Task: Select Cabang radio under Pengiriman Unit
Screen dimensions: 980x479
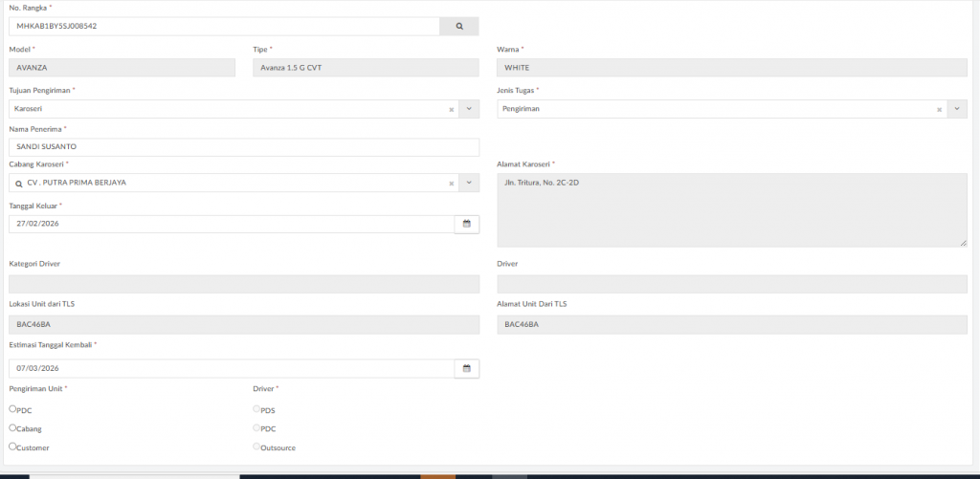Action: [x=12, y=428]
